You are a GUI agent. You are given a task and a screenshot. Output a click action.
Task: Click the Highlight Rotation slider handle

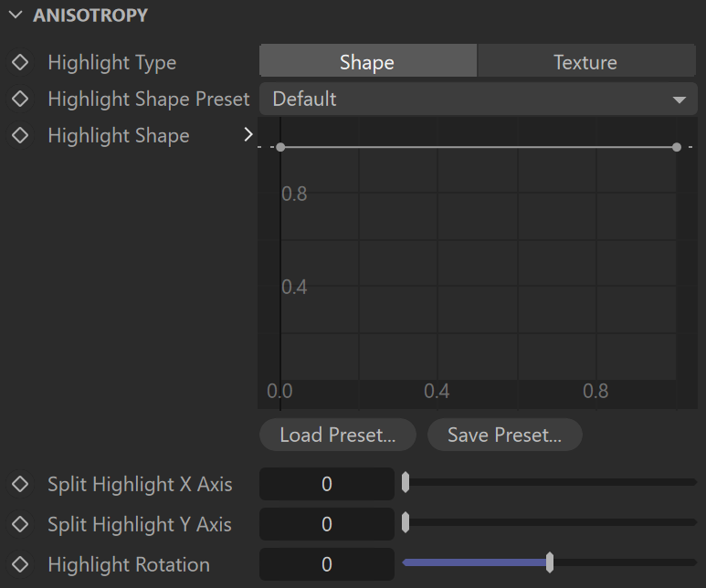(549, 562)
